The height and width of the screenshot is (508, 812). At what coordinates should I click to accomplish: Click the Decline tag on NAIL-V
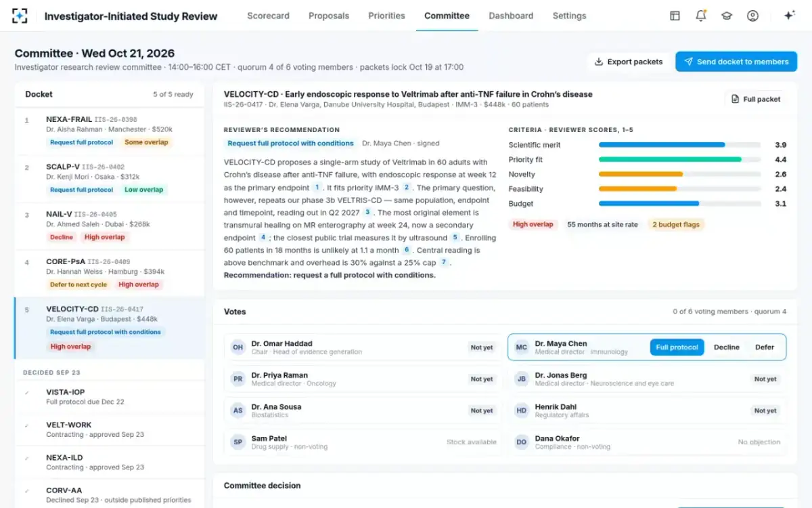pos(62,237)
